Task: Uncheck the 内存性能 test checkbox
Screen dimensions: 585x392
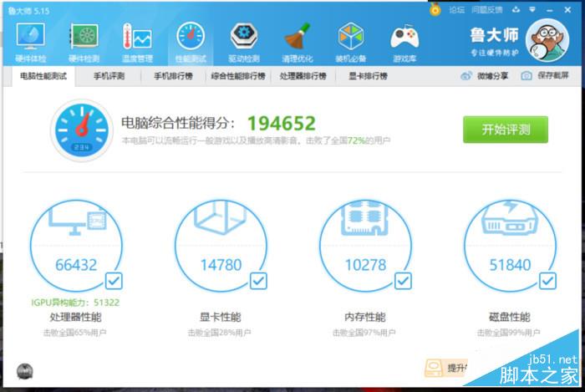Action: pos(404,281)
